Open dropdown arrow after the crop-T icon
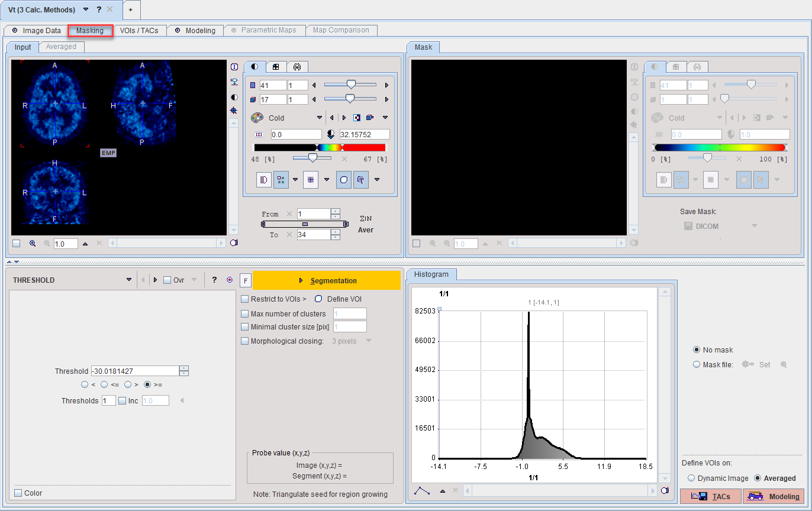812x511 pixels. point(376,180)
